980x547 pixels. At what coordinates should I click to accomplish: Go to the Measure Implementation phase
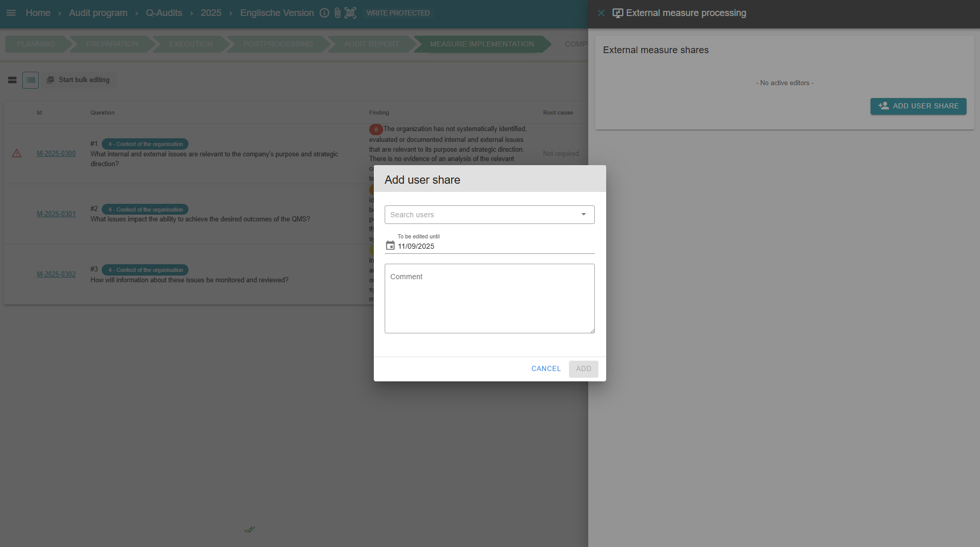(x=481, y=44)
